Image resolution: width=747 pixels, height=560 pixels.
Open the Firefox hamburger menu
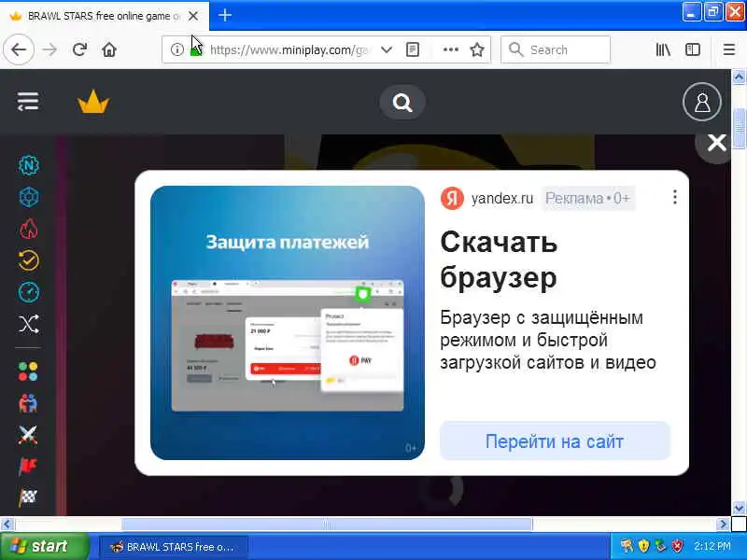[x=729, y=49]
